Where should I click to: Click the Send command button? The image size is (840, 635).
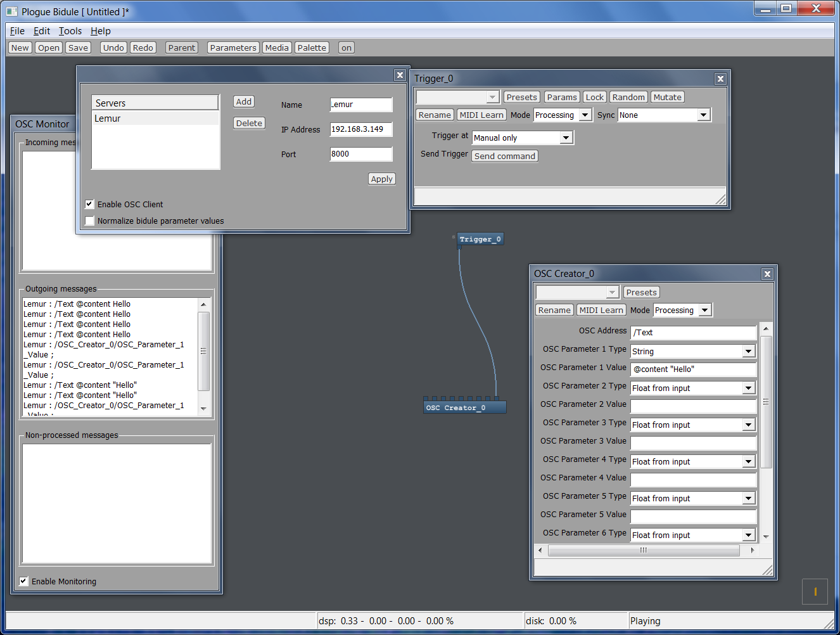tap(505, 156)
